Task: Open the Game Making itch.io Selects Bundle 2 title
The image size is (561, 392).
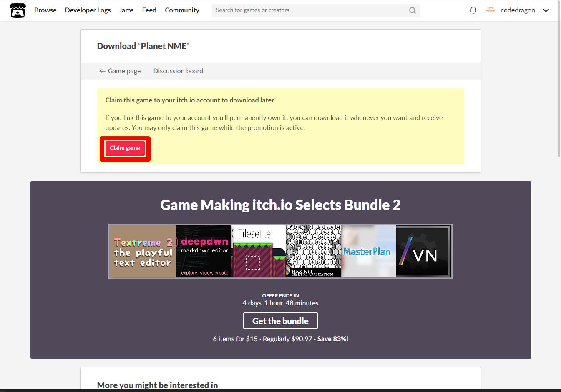Action: click(x=280, y=205)
